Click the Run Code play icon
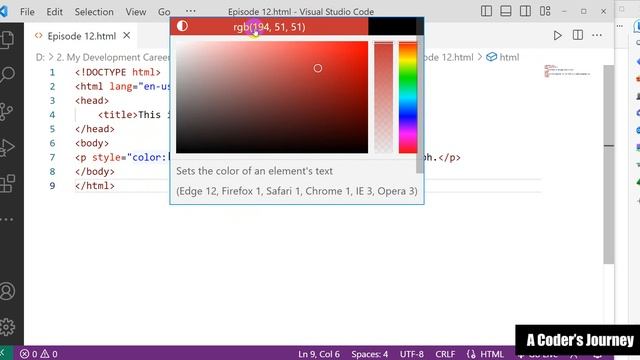This screenshot has width=640, height=360. tap(557, 36)
